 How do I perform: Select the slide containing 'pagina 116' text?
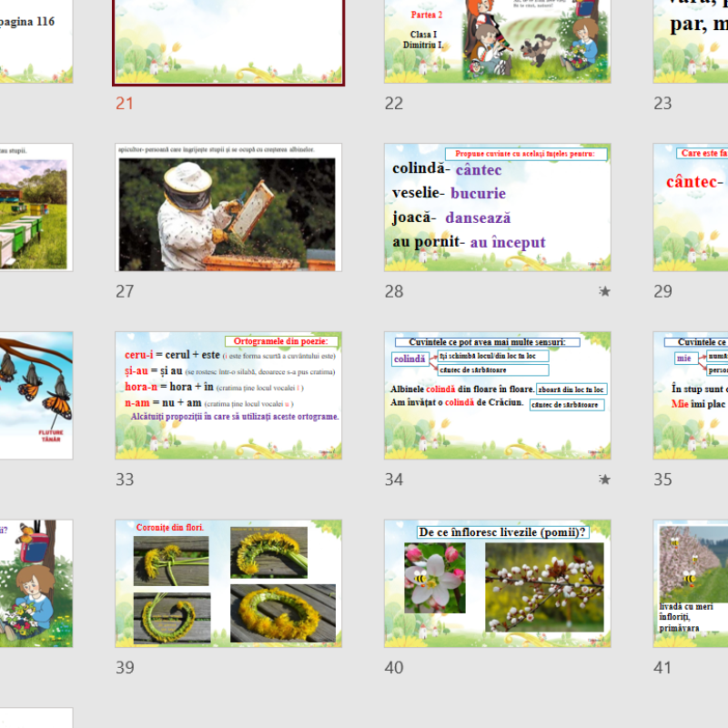pos(35,41)
